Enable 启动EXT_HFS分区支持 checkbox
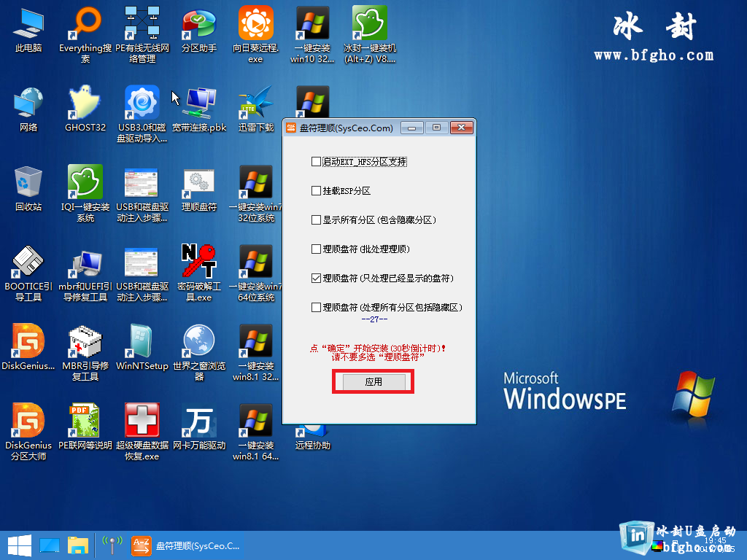747x560 pixels. point(316,162)
